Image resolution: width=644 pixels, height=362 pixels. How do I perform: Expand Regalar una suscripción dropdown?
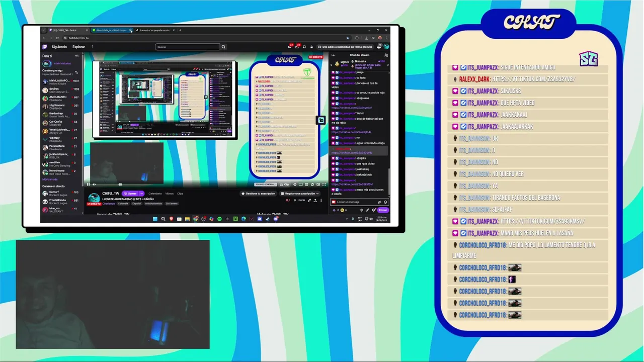tap(317, 194)
